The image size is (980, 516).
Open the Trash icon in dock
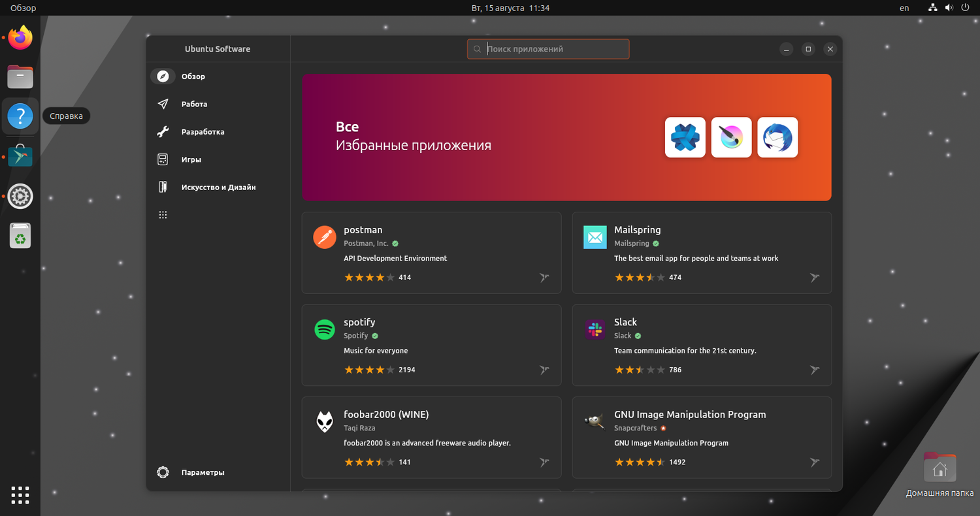pos(20,236)
